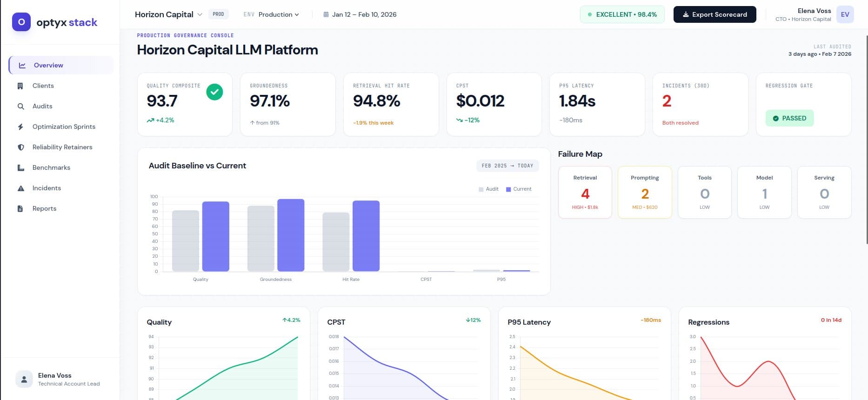Open the Tools failure card
The image size is (868, 400).
(x=704, y=192)
